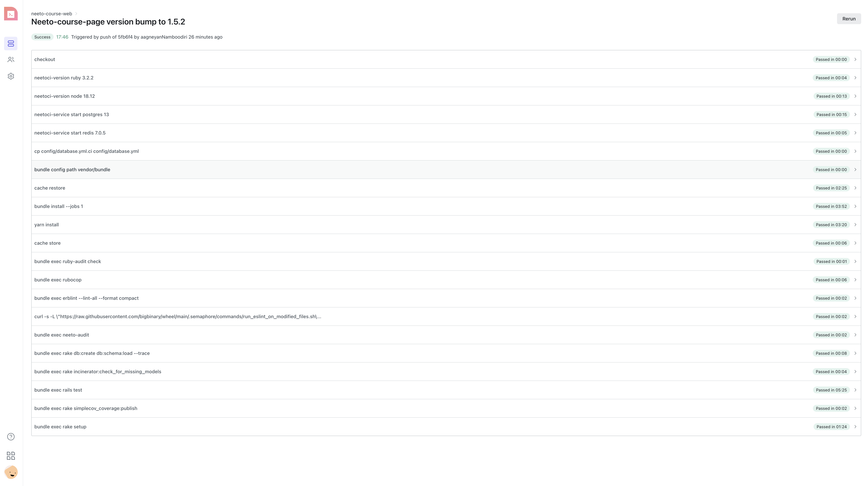Expand the yarn install step chevron

click(855, 225)
